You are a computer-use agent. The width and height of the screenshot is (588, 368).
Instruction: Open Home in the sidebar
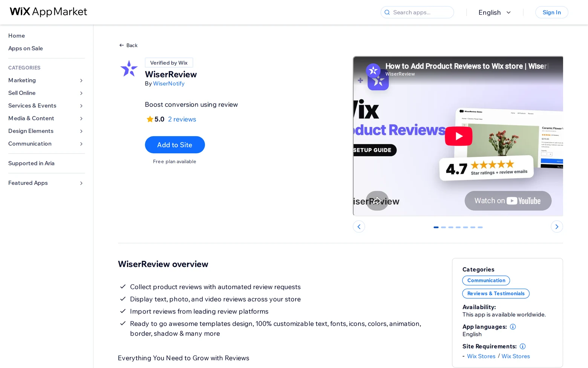(17, 36)
